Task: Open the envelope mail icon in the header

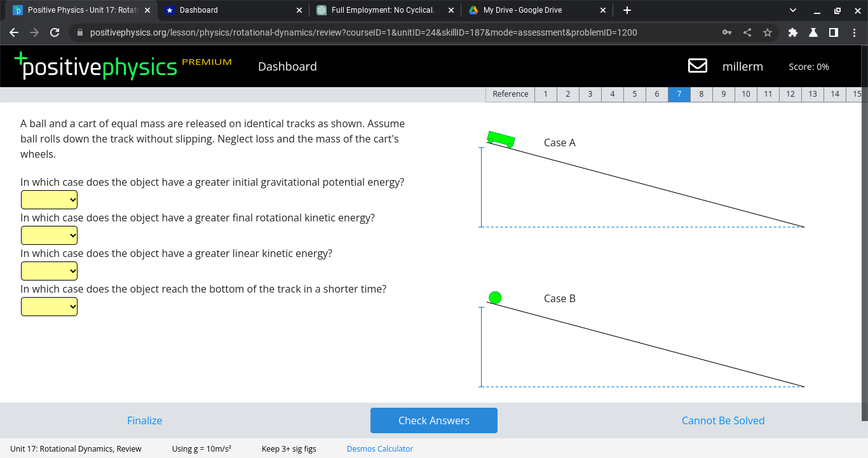Action: coord(697,66)
